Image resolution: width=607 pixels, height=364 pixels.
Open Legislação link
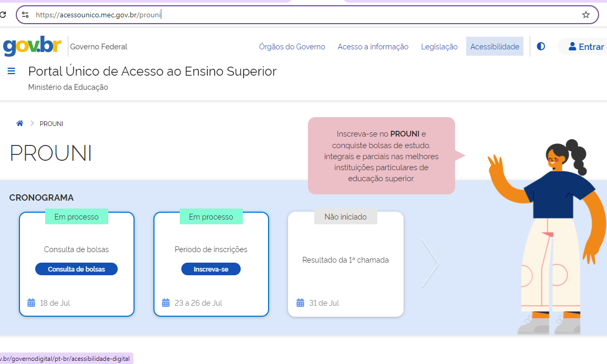click(439, 46)
